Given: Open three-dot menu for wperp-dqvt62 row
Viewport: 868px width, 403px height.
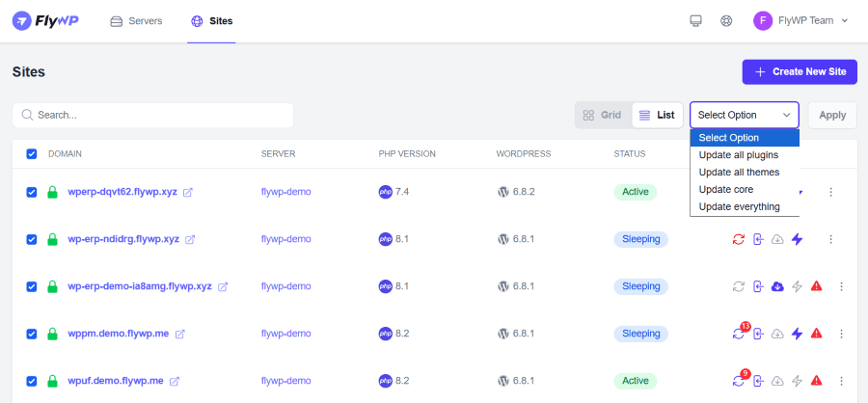Looking at the screenshot, I should pyautogui.click(x=830, y=192).
